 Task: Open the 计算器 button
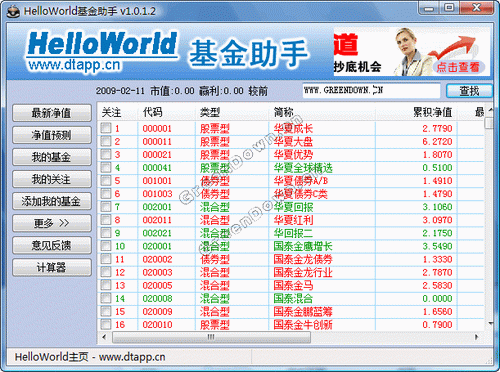(x=52, y=267)
